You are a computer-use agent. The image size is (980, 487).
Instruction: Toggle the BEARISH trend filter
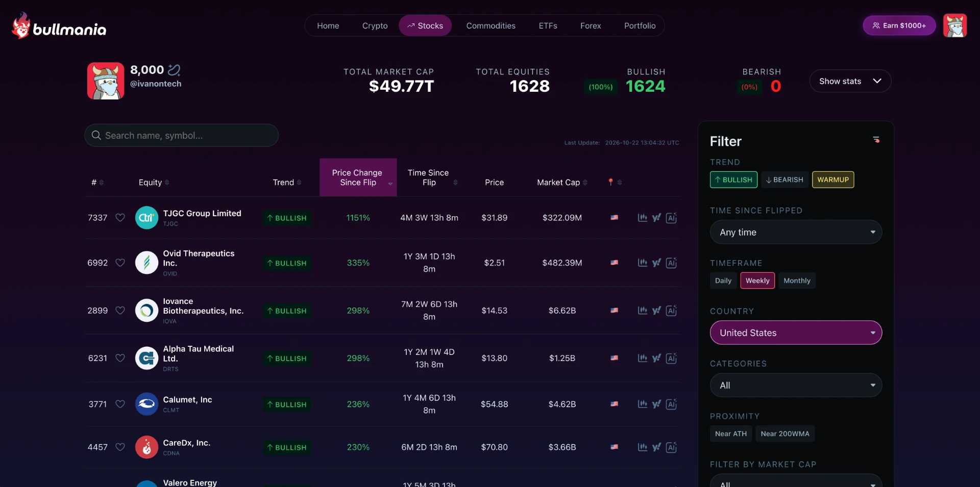785,180
